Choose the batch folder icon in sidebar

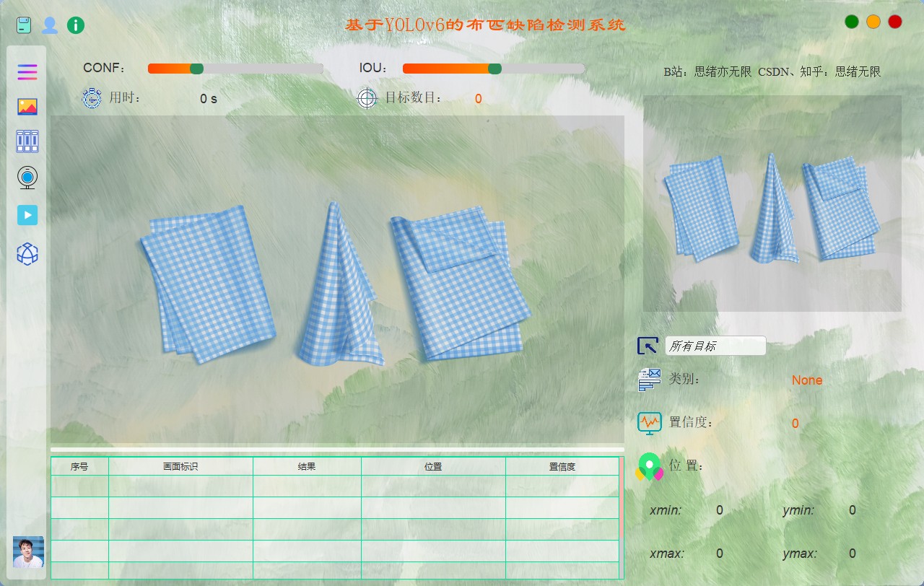tap(27, 141)
